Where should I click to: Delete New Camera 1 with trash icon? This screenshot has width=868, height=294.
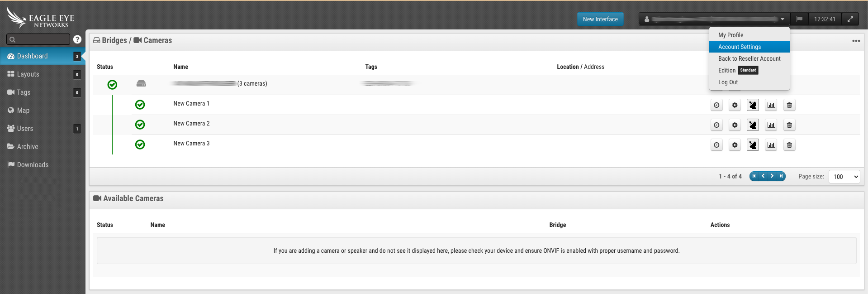point(789,105)
